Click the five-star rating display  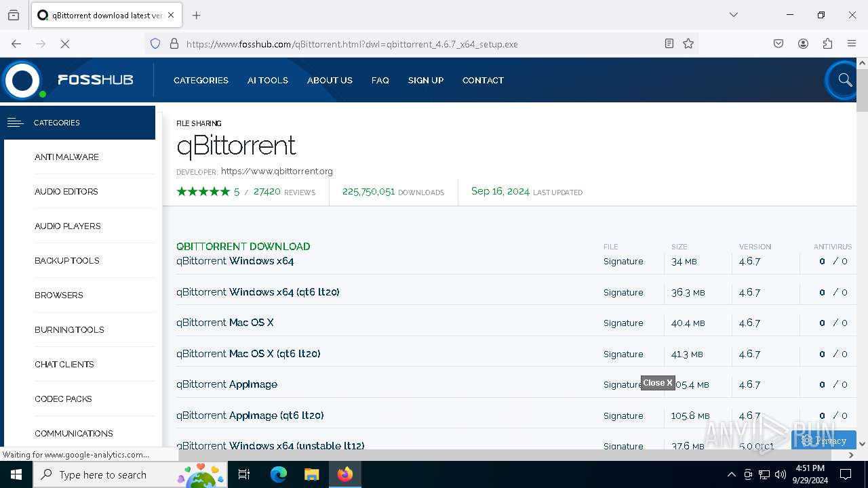tap(203, 192)
